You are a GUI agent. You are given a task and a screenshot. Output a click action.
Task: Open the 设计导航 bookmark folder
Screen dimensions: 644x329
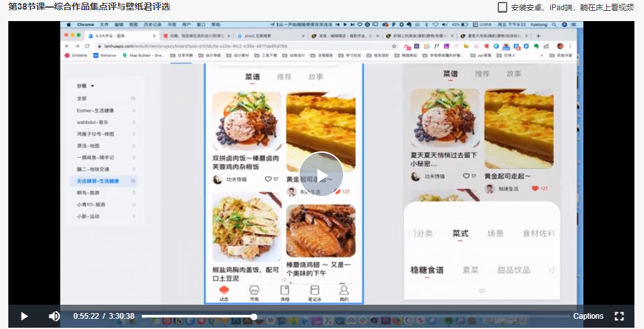tap(210, 55)
